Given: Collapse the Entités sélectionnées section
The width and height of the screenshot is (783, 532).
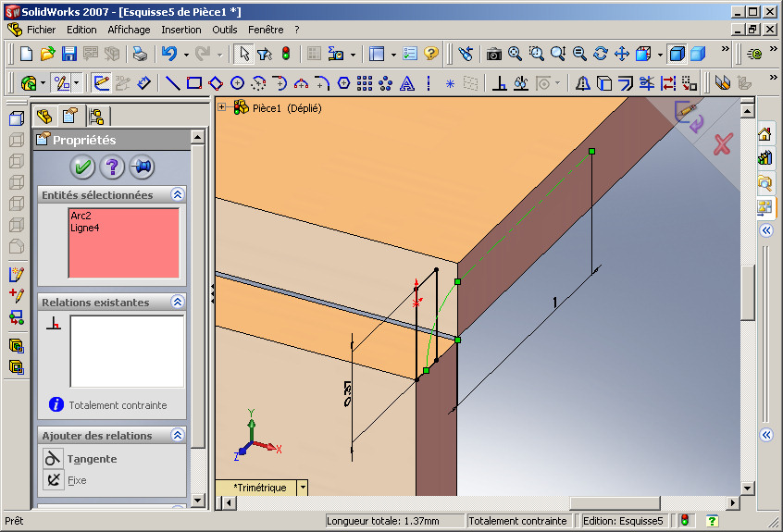Looking at the screenshot, I should click(x=178, y=194).
